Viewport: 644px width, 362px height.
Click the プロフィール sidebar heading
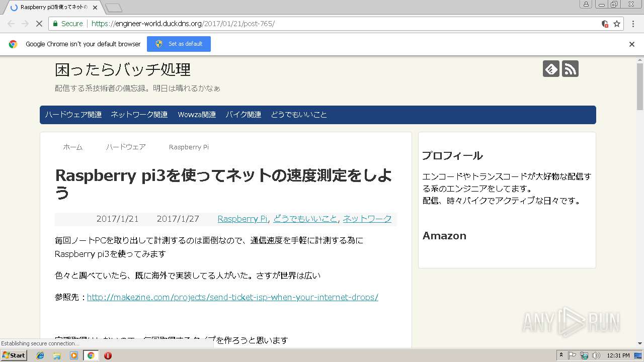click(452, 155)
